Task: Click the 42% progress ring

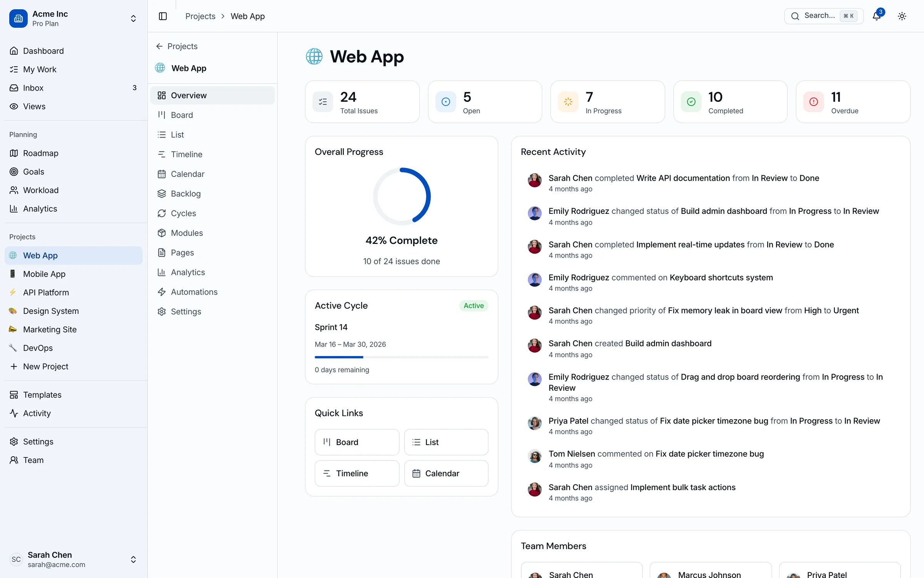Action: pyautogui.click(x=402, y=196)
